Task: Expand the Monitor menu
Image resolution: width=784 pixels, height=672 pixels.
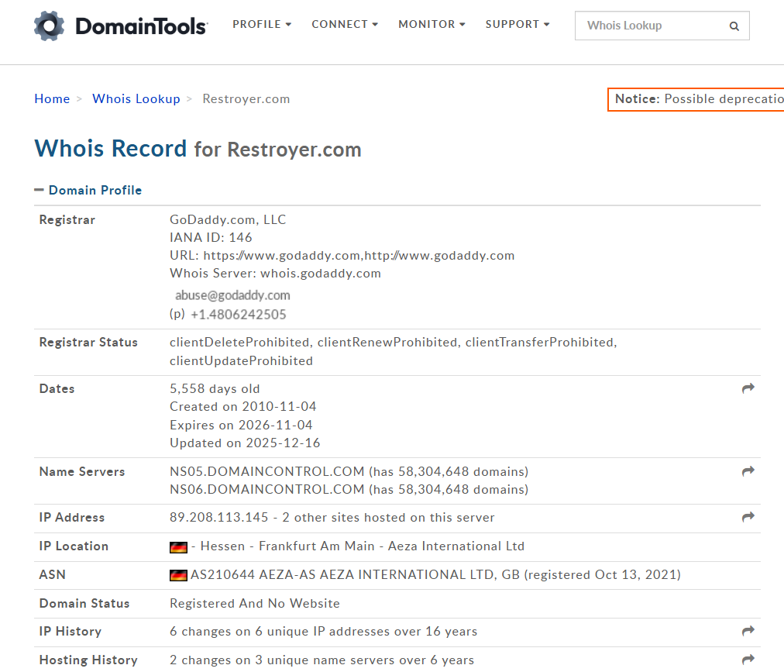Action: point(432,24)
